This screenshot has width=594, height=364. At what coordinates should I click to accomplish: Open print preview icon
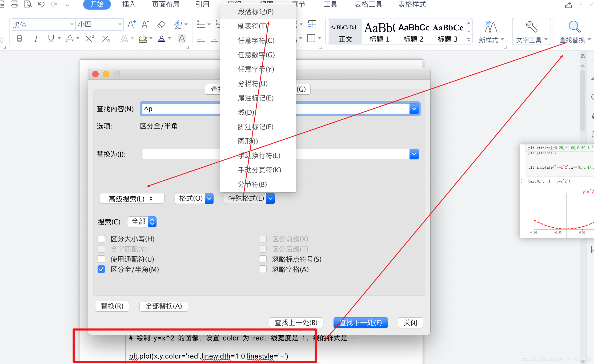click(28, 4)
